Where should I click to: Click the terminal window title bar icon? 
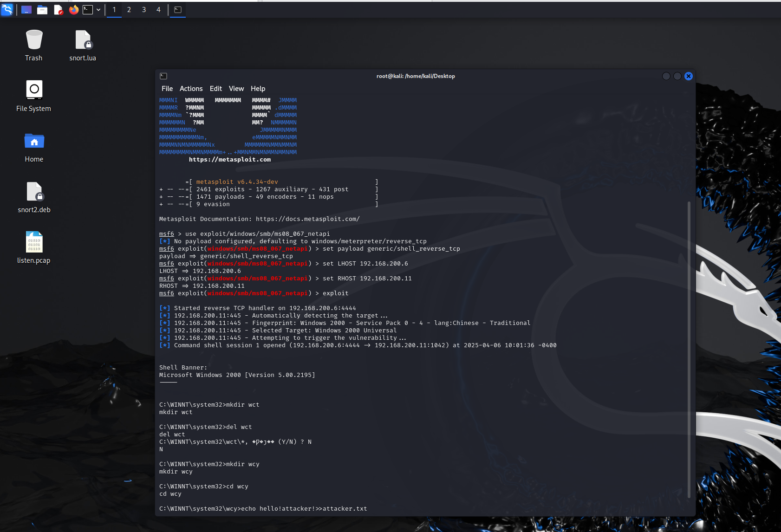(163, 76)
